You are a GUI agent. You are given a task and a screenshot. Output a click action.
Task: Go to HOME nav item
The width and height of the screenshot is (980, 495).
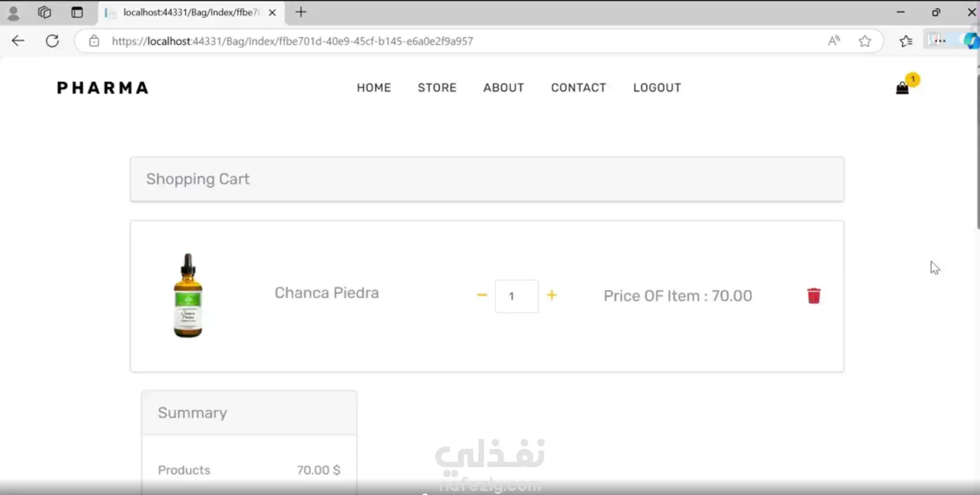pos(374,87)
